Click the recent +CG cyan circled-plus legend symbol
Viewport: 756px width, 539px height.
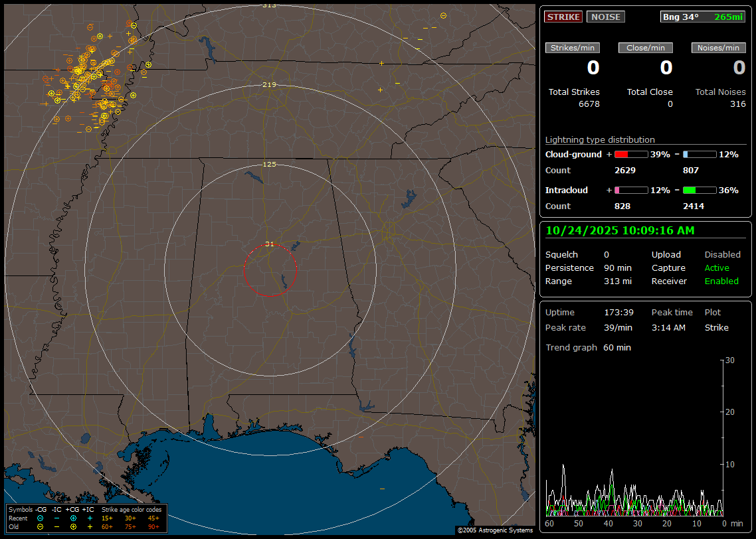tap(73, 518)
